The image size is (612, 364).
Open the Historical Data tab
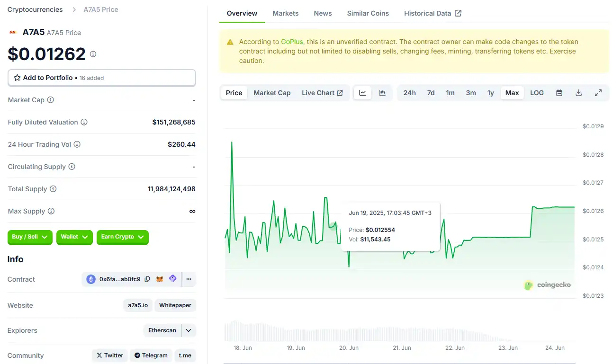428,13
